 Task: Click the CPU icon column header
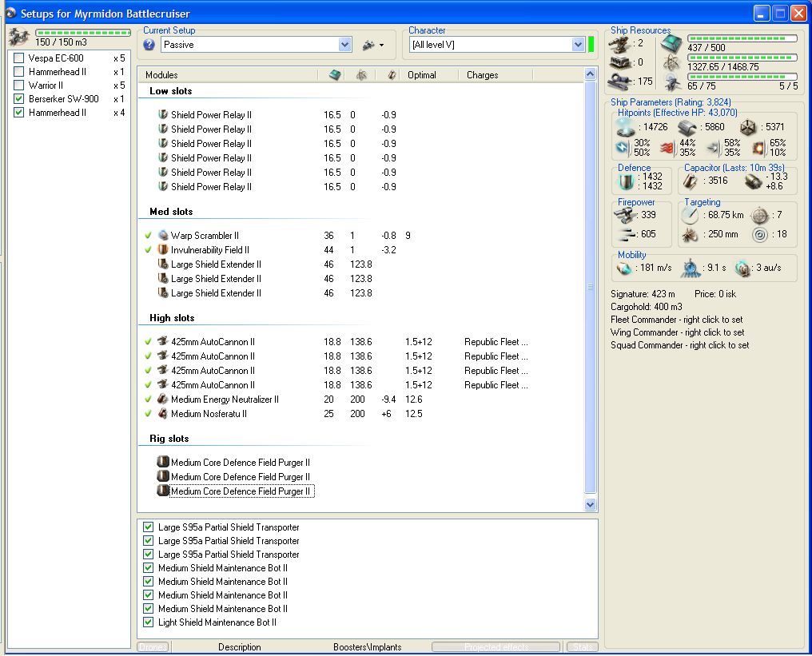pyautogui.click(x=335, y=75)
